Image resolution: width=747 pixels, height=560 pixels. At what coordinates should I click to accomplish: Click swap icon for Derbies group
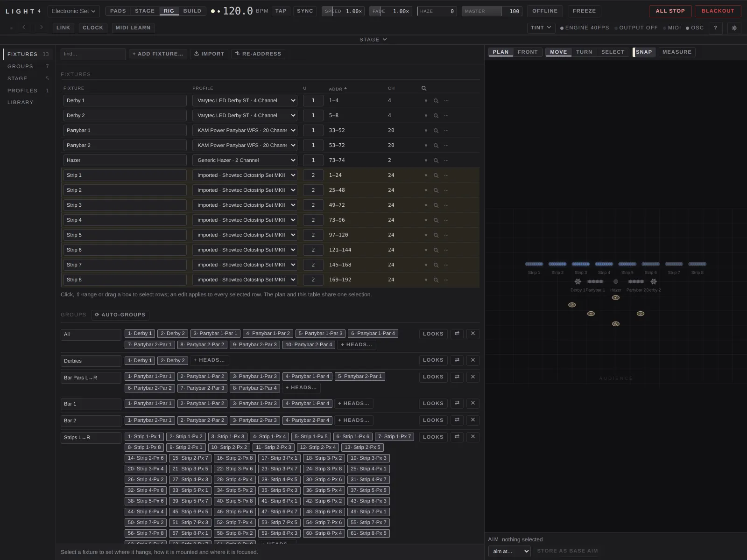tap(457, 360)
